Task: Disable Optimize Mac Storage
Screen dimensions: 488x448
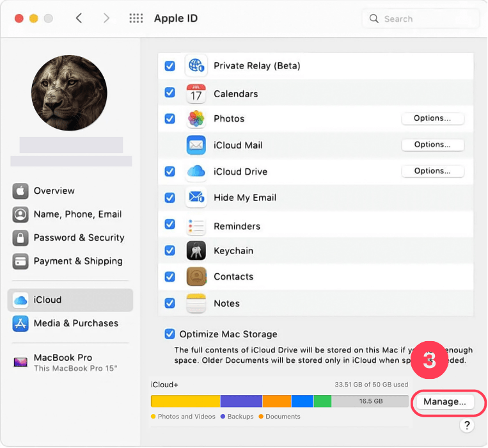Action: pyautogui.click(x=170, y=334)
